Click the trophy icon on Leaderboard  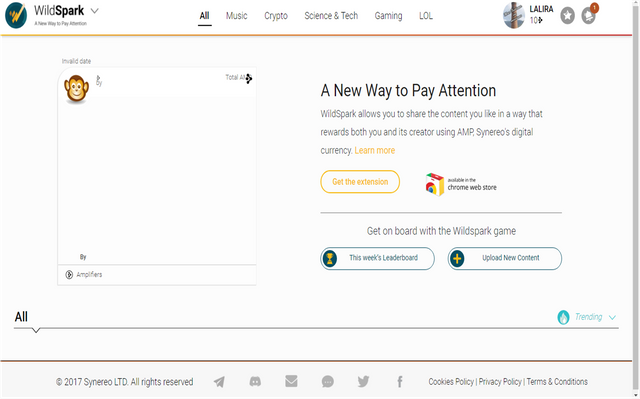point(330,258)
